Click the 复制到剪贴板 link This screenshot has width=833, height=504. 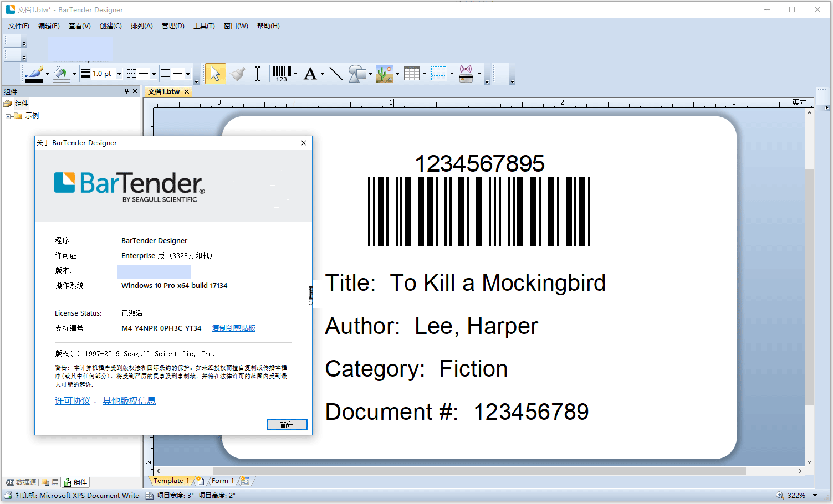pos(234,328)
